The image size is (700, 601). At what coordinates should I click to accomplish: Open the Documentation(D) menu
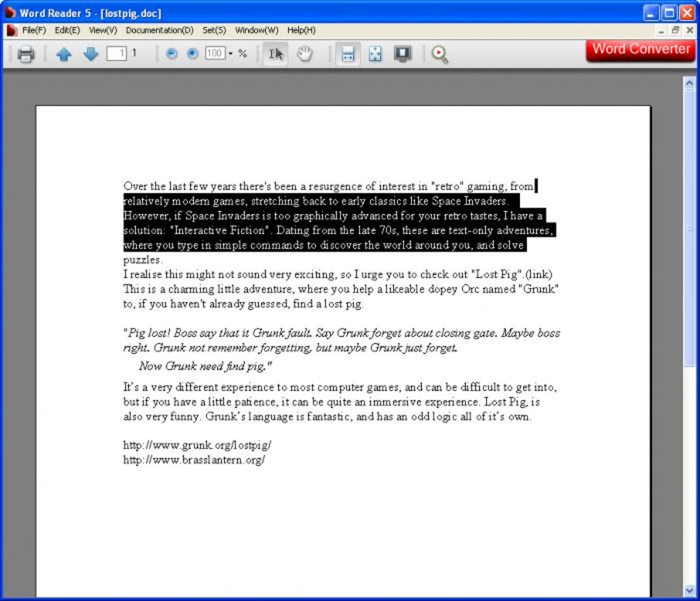(x=159, y=30)
